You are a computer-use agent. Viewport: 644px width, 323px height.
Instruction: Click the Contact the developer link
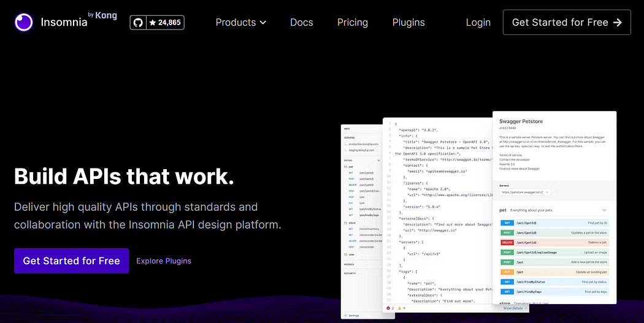pos(515,159)
